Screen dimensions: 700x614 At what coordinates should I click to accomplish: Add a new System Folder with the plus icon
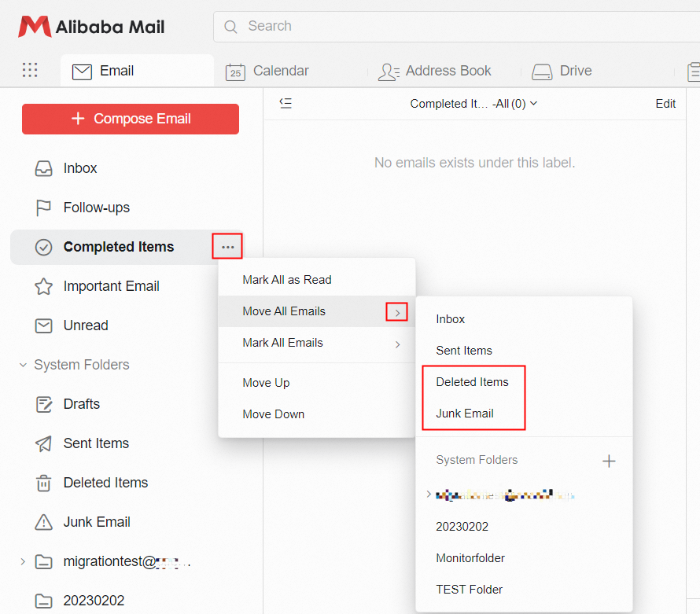(609, 461)
